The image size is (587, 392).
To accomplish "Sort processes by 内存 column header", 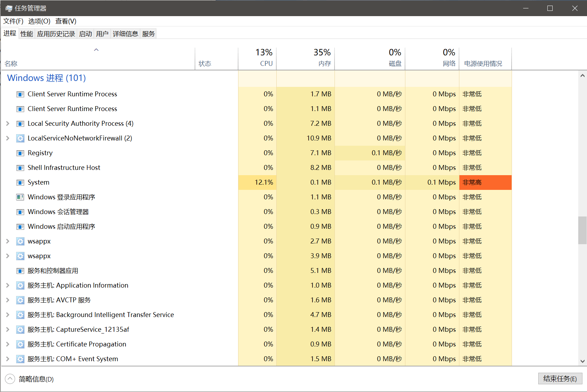I will click(x=305, y=59).
